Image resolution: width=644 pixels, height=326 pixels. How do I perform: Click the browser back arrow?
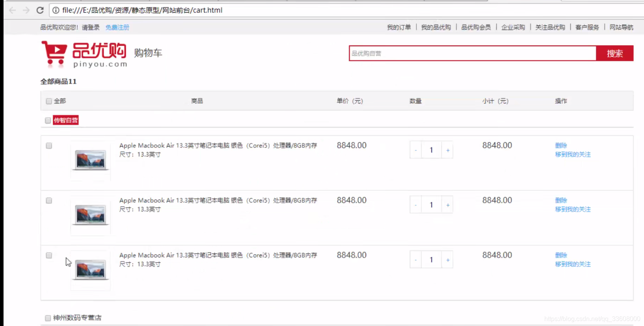tap(12, 10)
